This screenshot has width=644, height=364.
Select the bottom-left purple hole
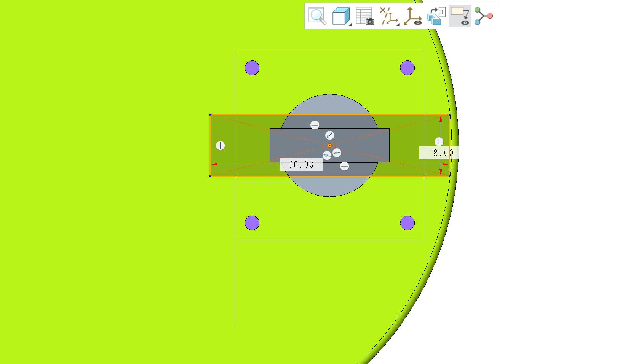coord(252,223)
